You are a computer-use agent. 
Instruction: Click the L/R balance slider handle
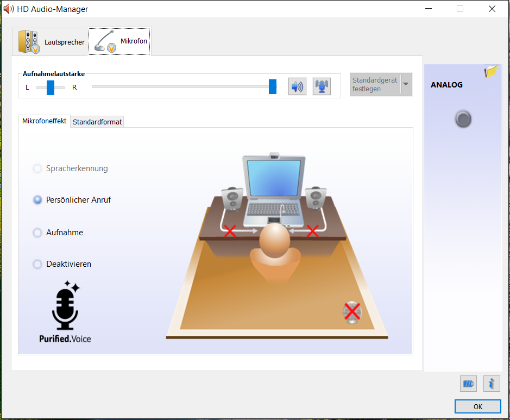pos(51,87)
